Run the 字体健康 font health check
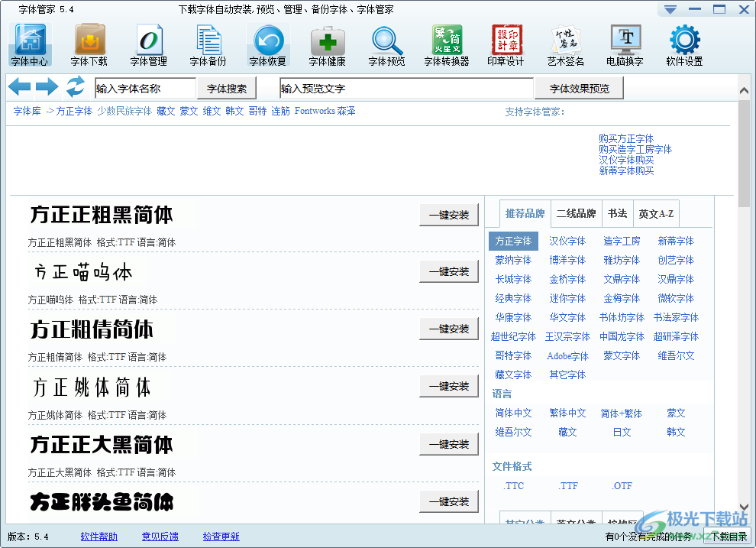Image resolution: width=756 pixels, height=548 pixels. (x=327, y=44)
